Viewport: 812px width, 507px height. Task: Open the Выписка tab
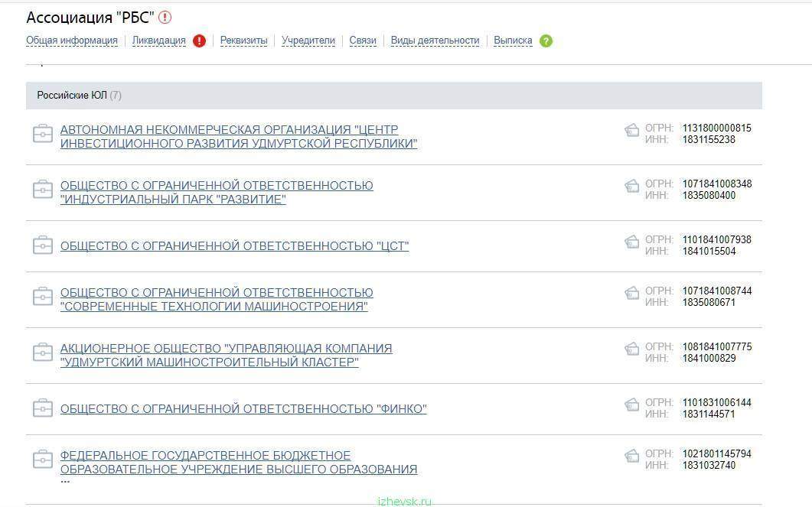[513, 41]
